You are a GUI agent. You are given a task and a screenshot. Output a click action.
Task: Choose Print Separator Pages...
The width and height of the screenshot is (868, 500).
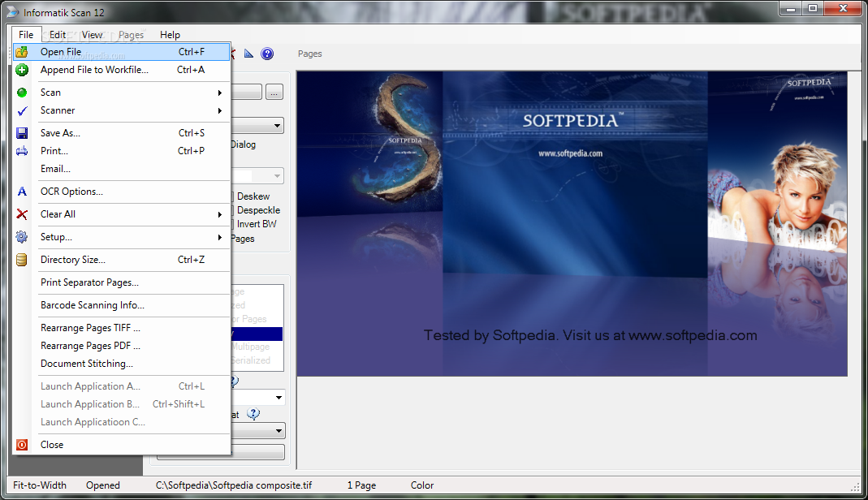pyautogui.click(x=121, y=282)
